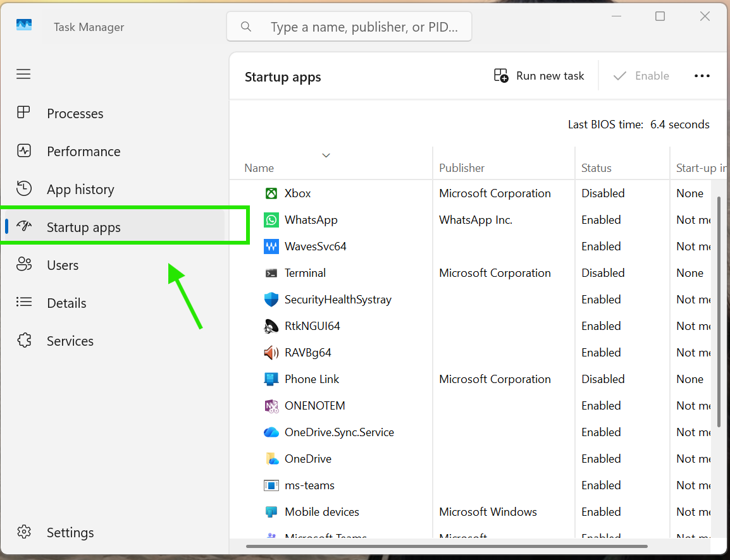Screen dimensions: 730x560
Task: Click the Run new task icon
Action: tap(501, 75)
